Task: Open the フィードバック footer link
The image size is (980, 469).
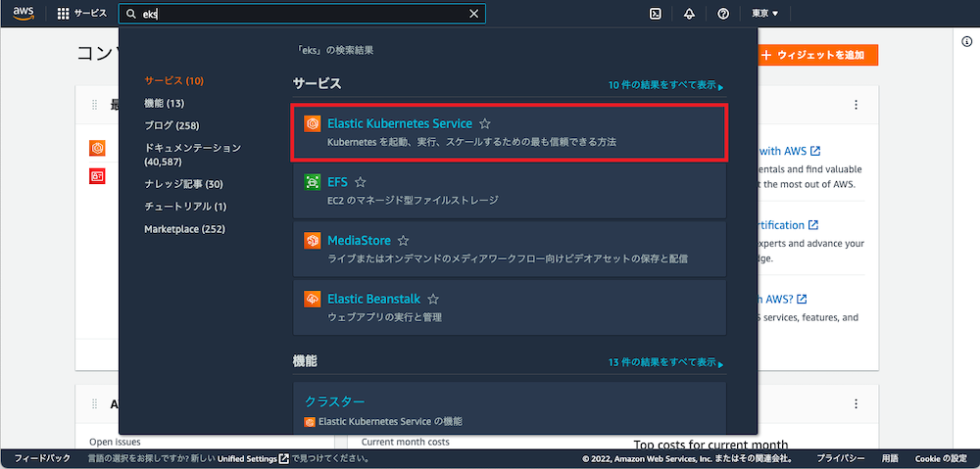Action: tap(42, 458)
